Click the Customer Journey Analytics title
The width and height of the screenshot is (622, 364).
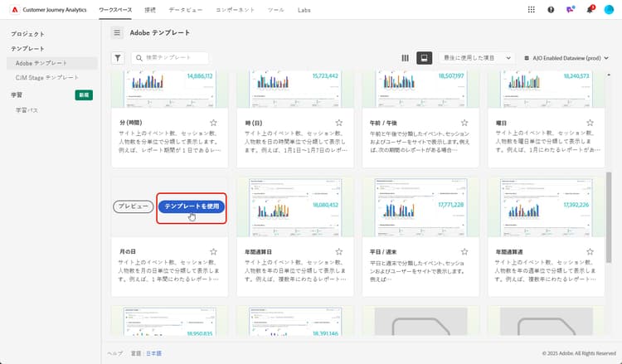point(55,10)
